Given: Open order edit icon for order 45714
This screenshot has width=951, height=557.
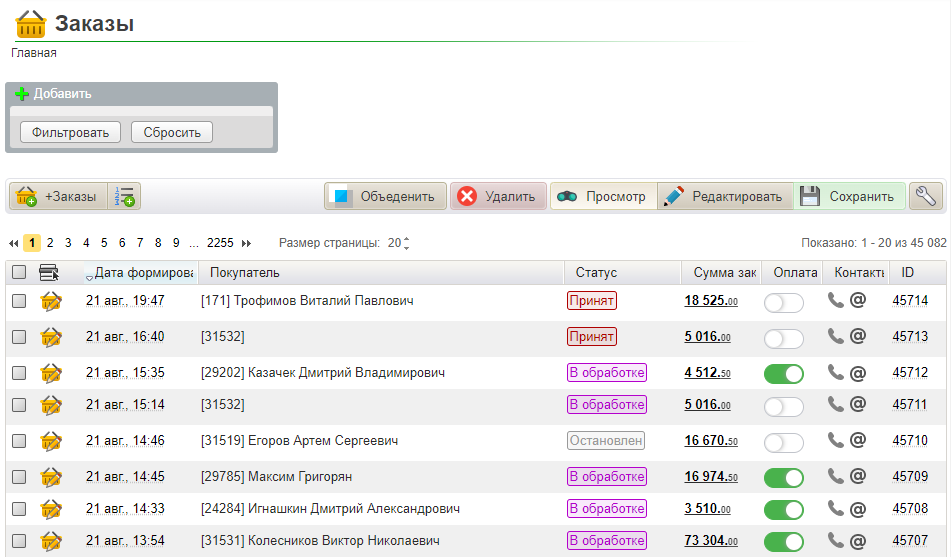Looking at the screenshot, I should pyautogui.click(x=51, y=301).
